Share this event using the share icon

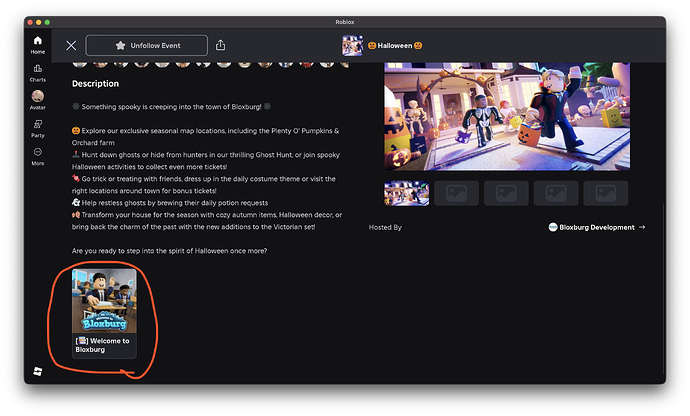coord(220,45)
